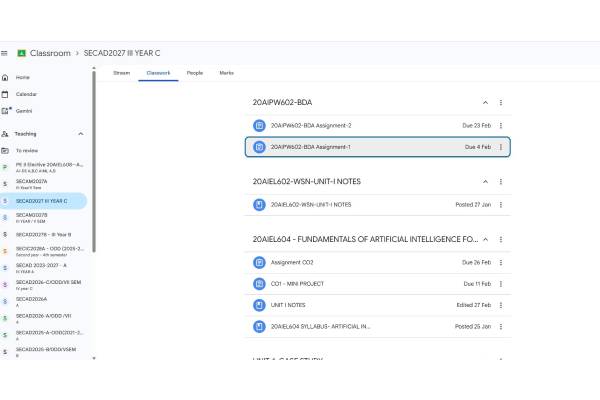
Task: Go to the Marks tab
Action: (x=226, y=73)
